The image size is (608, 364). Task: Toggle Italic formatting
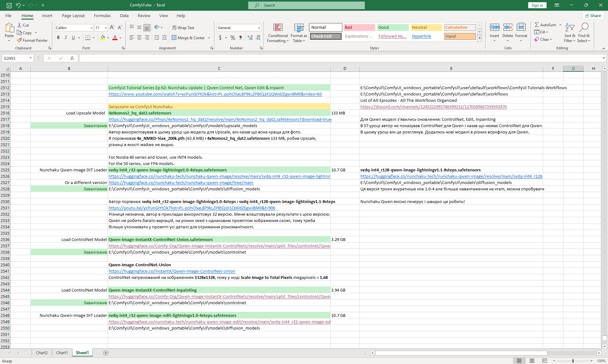[66, 38]
